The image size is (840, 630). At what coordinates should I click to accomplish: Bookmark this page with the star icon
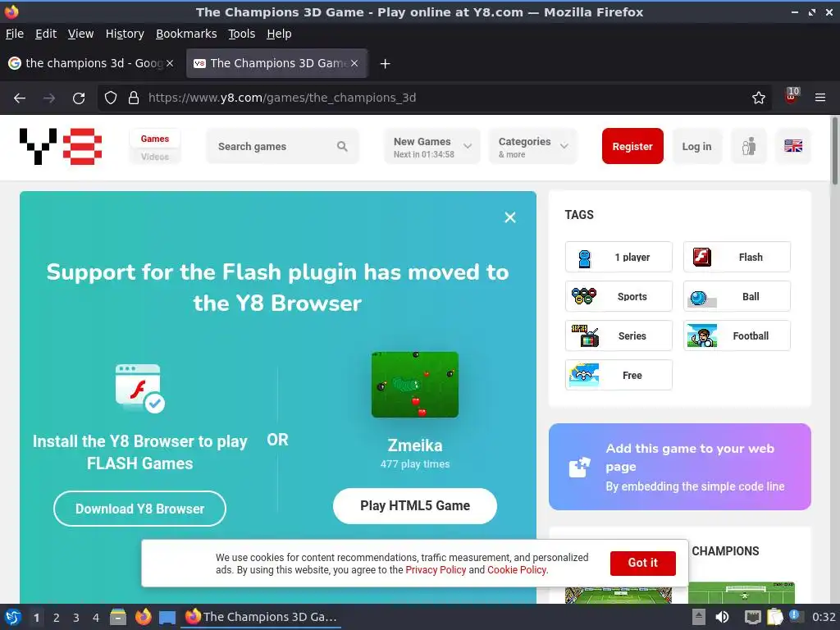tap(759, 98)
